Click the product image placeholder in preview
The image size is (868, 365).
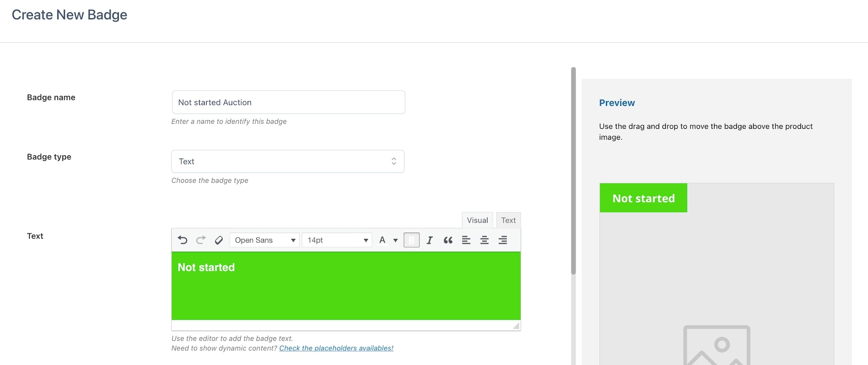point(717,345)
